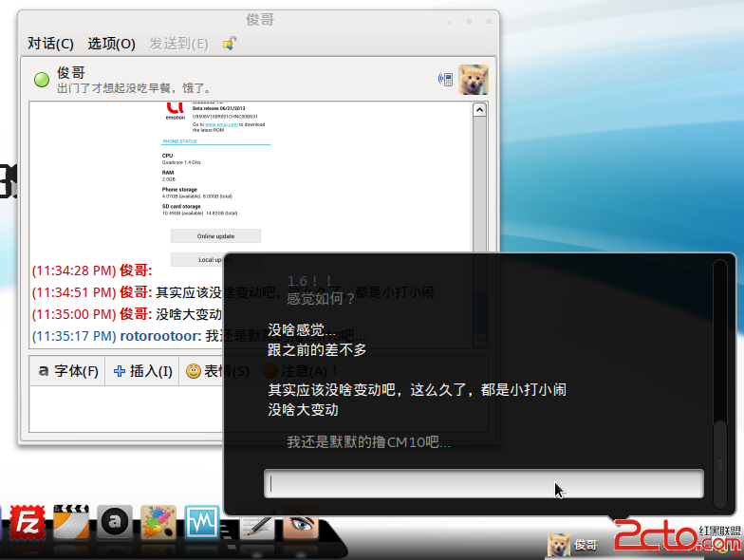The image size is (744, 560).
Task: Open the 选项(O) options menu
Action: tap(112, 44)
